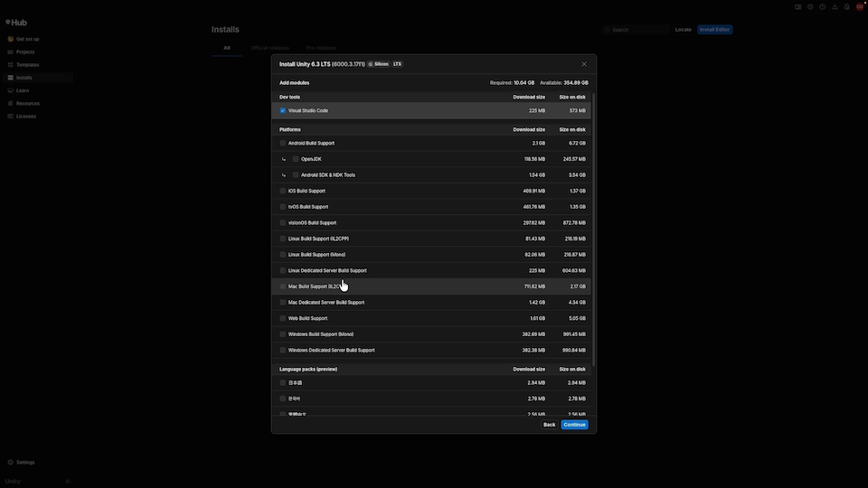Screen dimensions: 868x488
Task: Check Windows Build Support (Mono)
Action: [283, 334]
